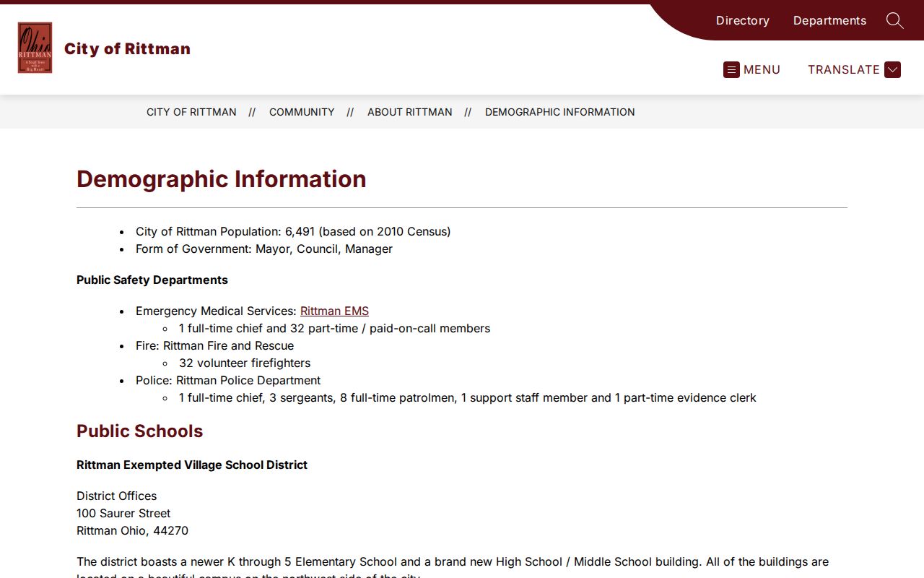Viewport: 924px width, 578px height.
Task: Open the Directory link
Action: click(x=742, y=20)
